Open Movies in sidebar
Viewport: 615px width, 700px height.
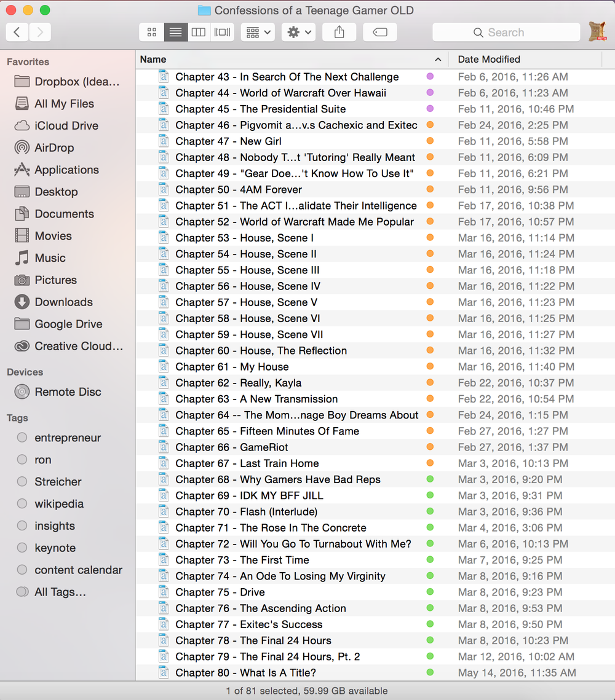click(x=68, y=236)
